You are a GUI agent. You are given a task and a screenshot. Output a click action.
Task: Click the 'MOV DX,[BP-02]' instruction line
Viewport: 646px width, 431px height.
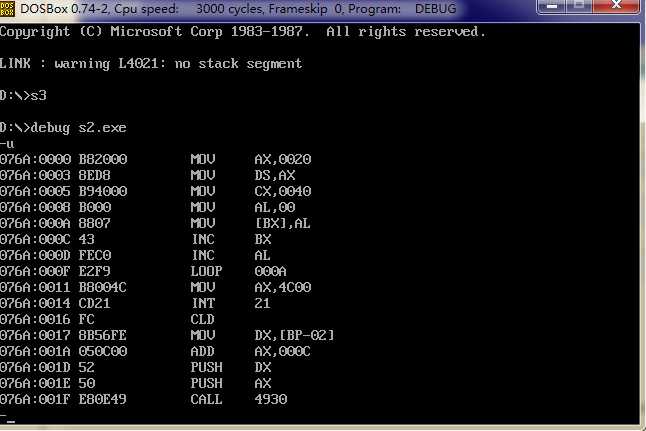point(167,335)
